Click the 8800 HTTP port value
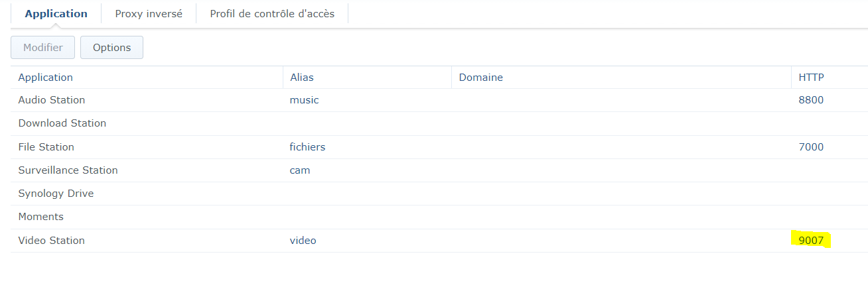868x293 pixels. pos(811,100)
